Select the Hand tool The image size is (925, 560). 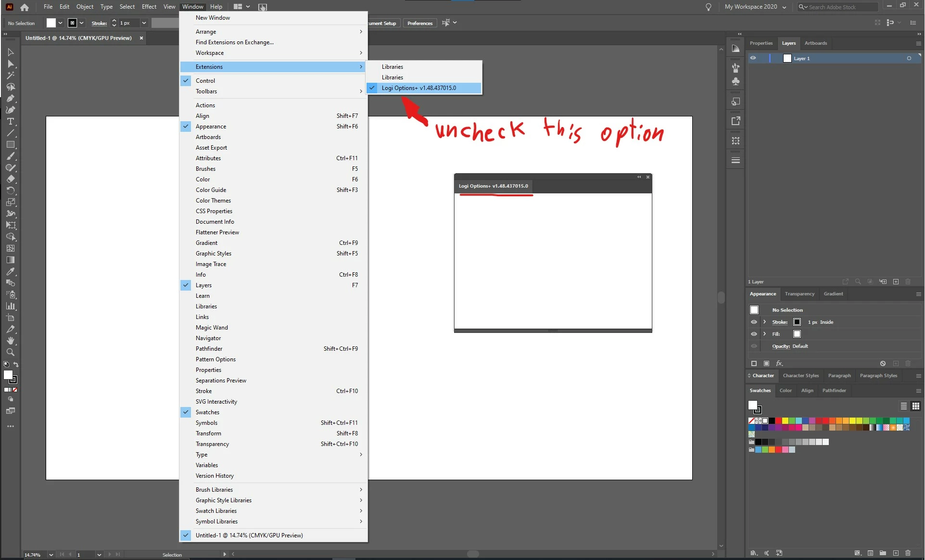[x=10, y=341]
